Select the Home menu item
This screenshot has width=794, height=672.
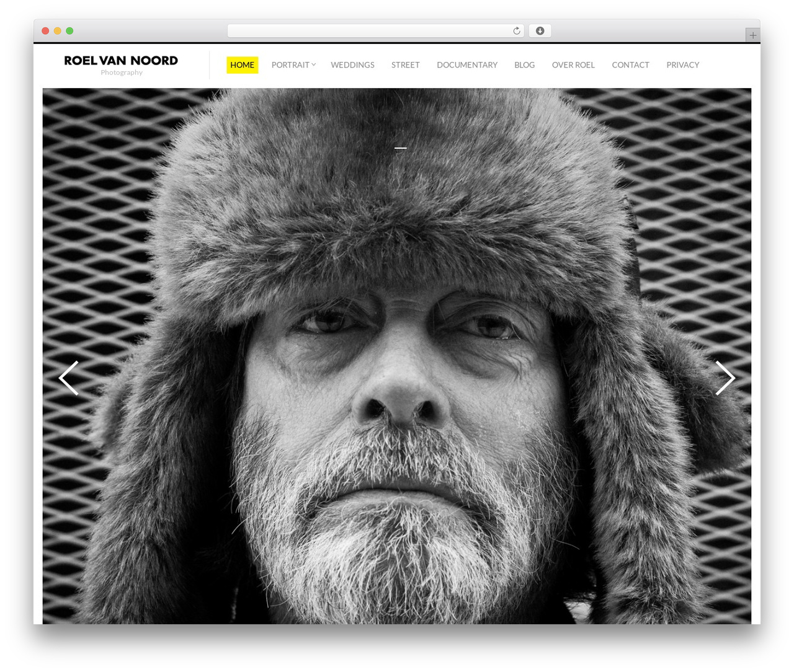(x=242, y=65)
